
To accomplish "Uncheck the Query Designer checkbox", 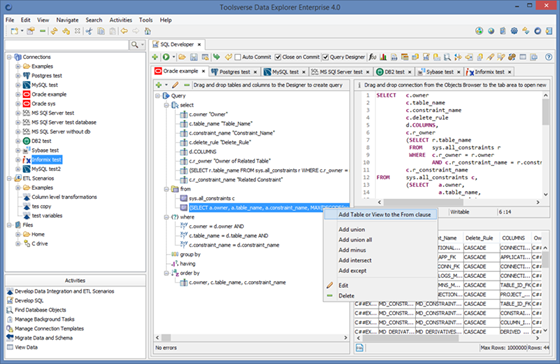I will [325, 57].
